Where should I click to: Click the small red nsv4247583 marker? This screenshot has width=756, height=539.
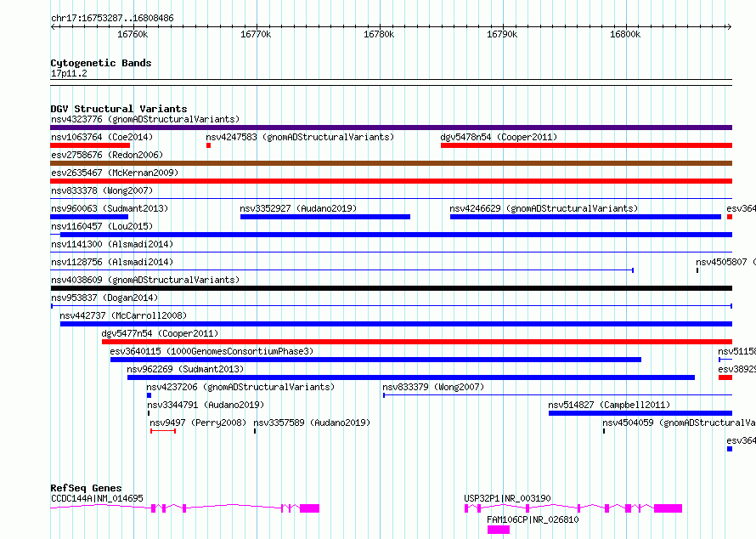(x=208, y=145)
